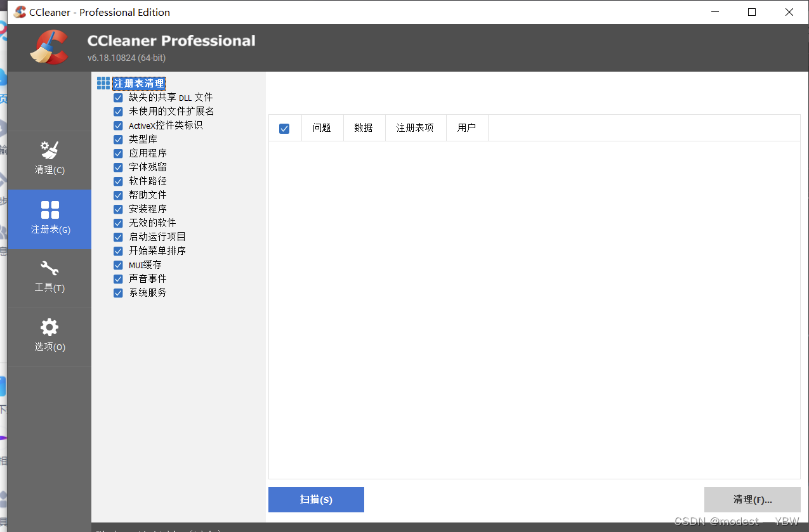The height and width of the screenshot is (532, 809).
Task: Select the 注册表清理 tree heading
Action: pos(139,83)
